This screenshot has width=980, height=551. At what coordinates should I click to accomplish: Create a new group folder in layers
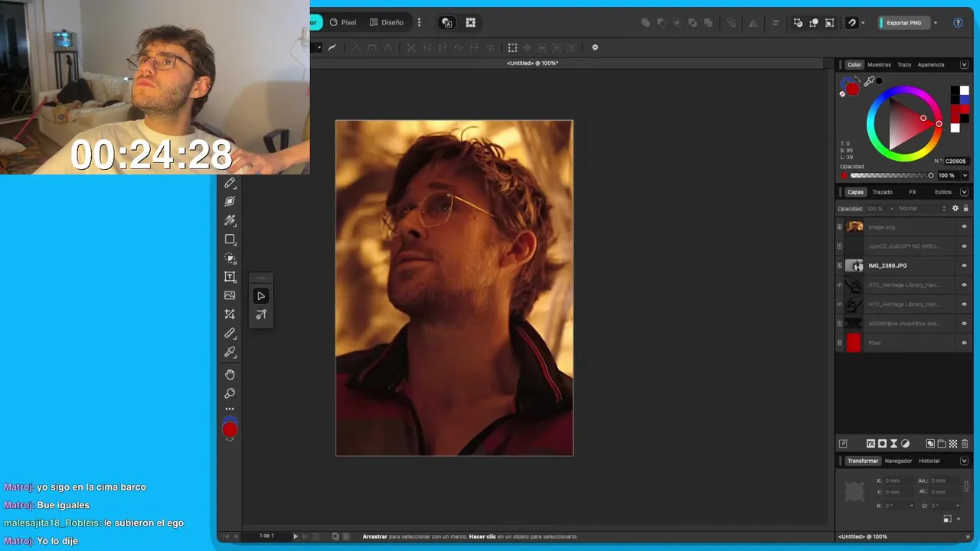(942, 444)
